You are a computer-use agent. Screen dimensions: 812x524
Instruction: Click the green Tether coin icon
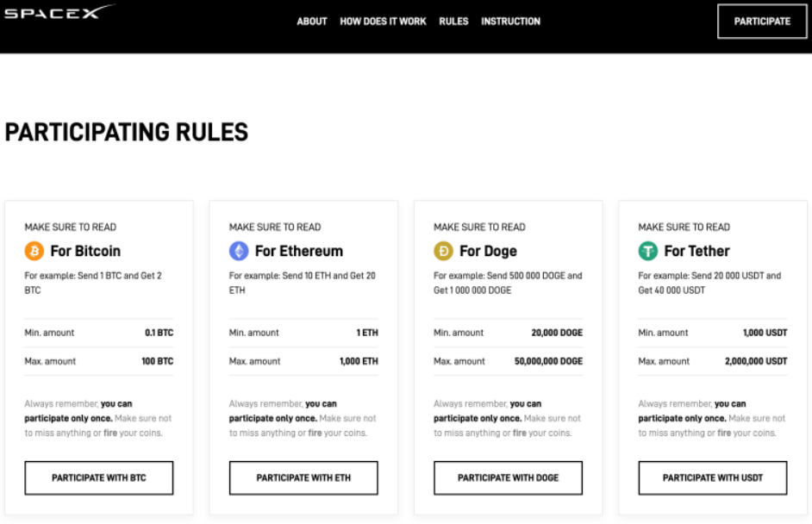pos(647,252)
